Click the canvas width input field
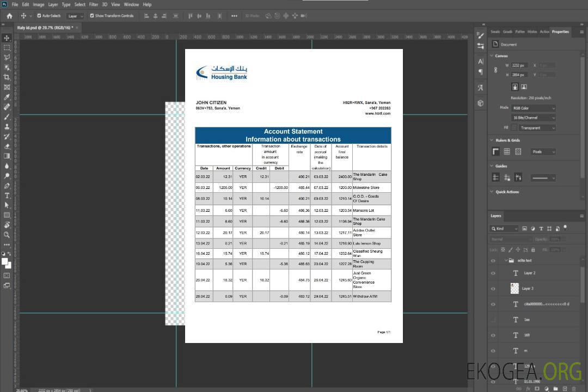 [519, 65]
